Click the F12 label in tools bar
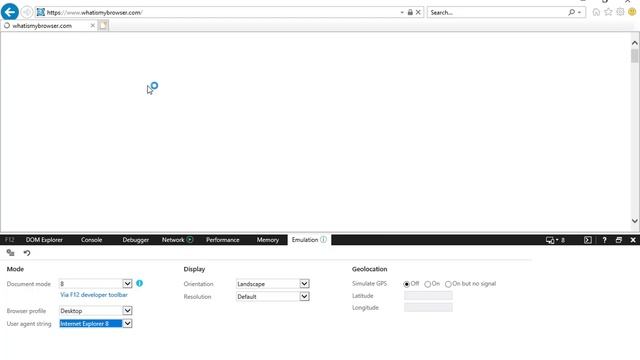Image resolution: width=640 pixels, height=360 pixels. pyautogui.click(x=10, y=240)
